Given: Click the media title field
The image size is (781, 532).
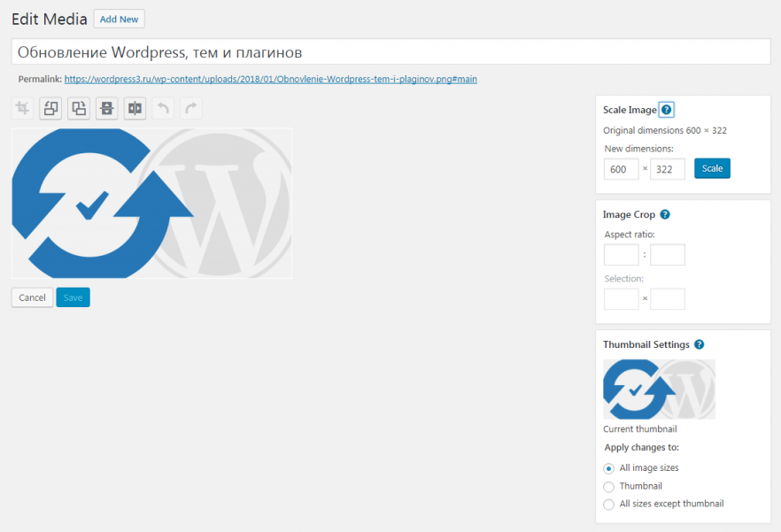Looking at the screenshot, I should [390, 52].
